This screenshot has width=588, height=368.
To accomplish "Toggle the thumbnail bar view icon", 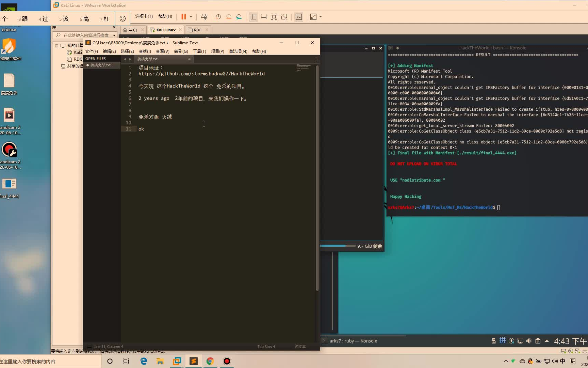I will (x=264, y=17).
